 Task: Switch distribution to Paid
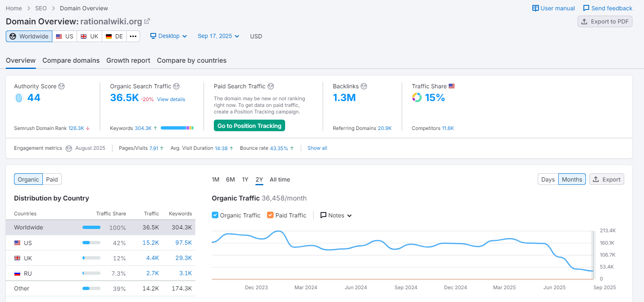pos(52,179)
